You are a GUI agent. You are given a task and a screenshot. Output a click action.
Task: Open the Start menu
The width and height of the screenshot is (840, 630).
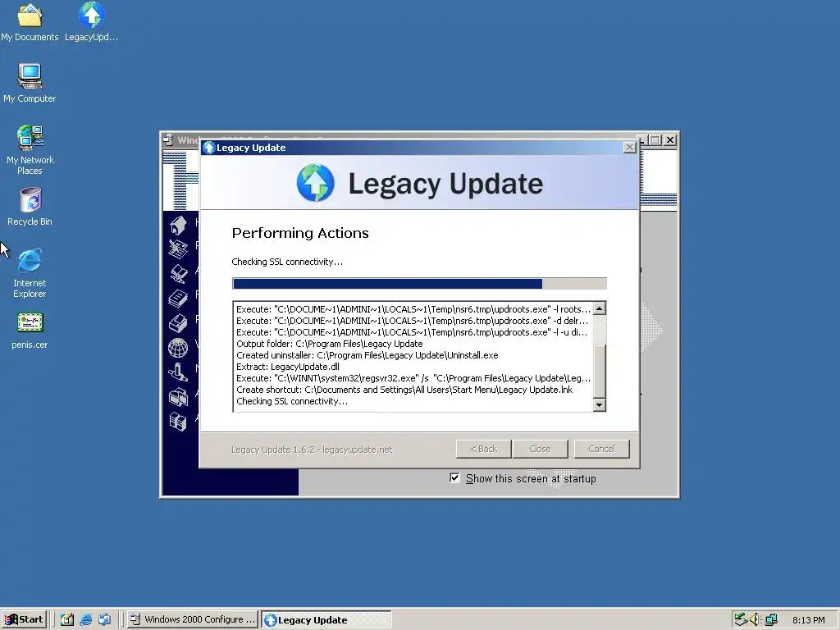[x=24, y=619]
